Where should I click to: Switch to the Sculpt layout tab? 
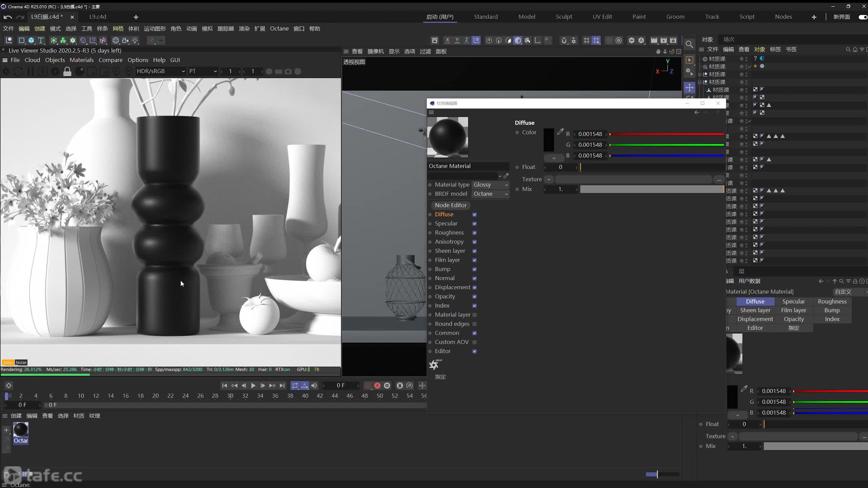(564, 17)
